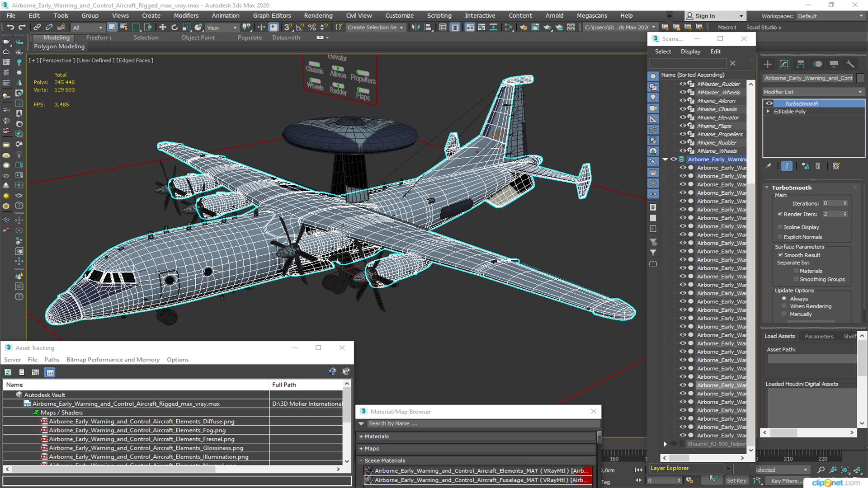Open the Display tab in command panel

[834, 64]
